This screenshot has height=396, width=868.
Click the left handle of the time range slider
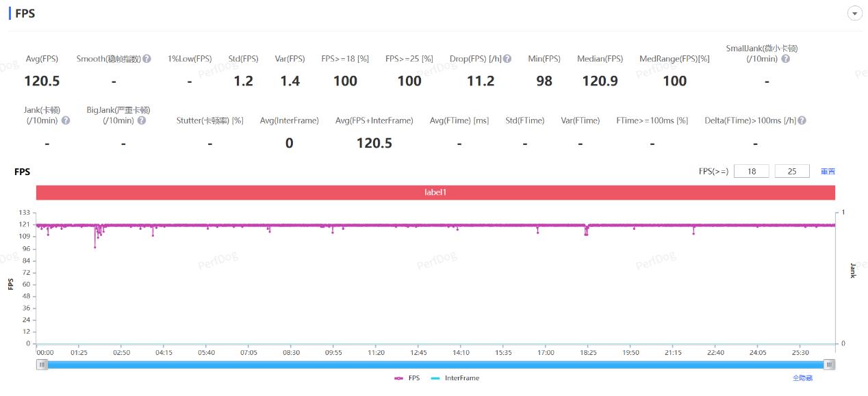(x=42, y=365)
